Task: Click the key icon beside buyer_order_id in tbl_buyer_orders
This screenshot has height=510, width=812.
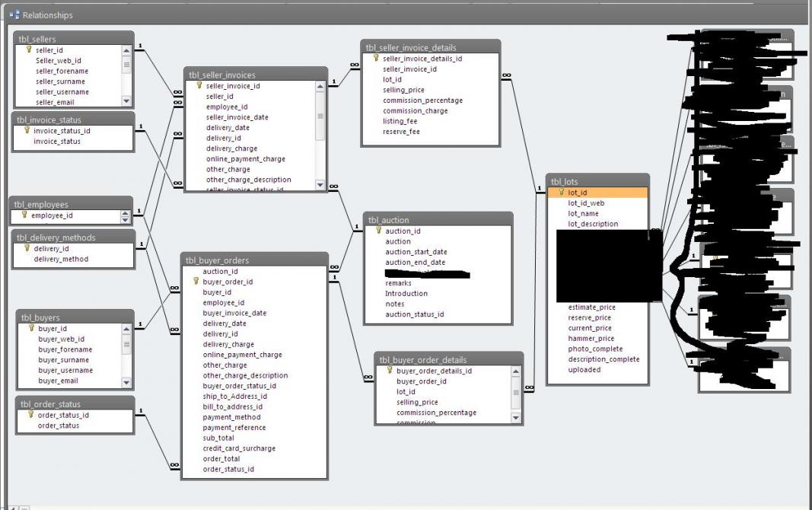Action: [x=196, y=281]
